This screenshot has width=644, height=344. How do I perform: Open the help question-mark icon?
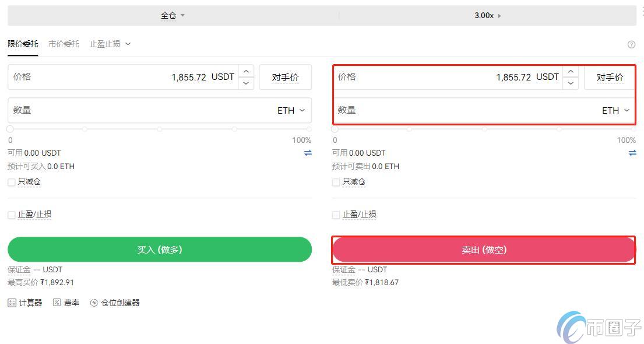click(x=631, y=44)
